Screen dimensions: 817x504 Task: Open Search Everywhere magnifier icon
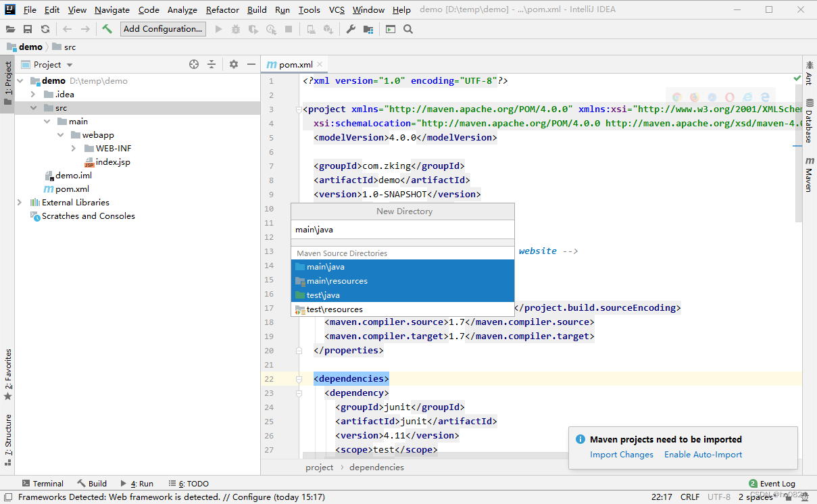click(x=408, y=29)
